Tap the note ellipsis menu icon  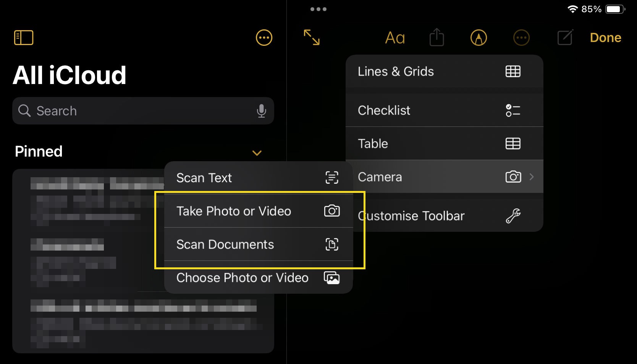(521, 38)
